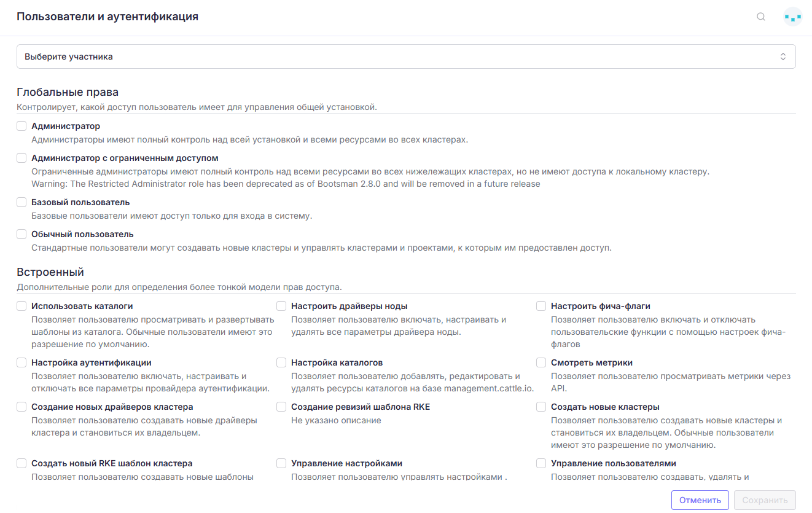Click the Отменить button

[x=700, y=500]
